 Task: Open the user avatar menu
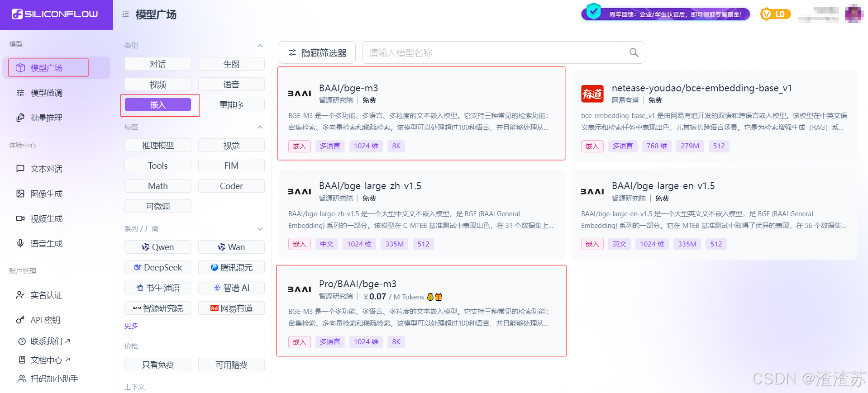tap(854, 14)
